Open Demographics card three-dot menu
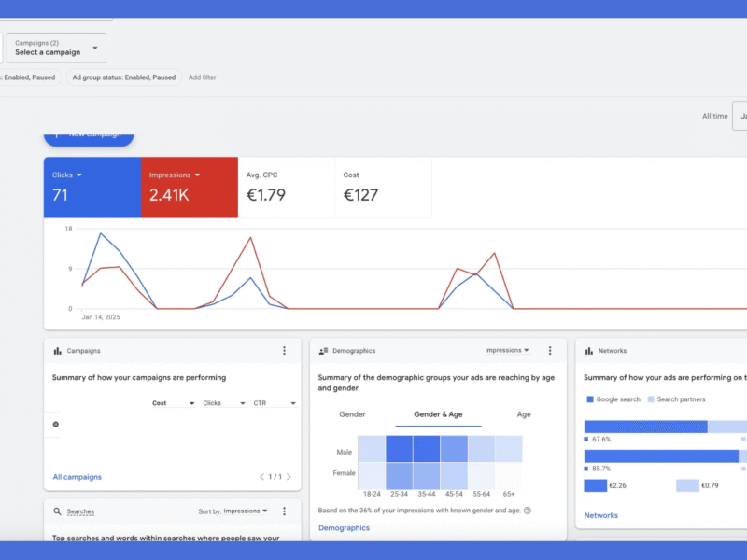Viewport: 747px width, 560px height. point(550,351)
